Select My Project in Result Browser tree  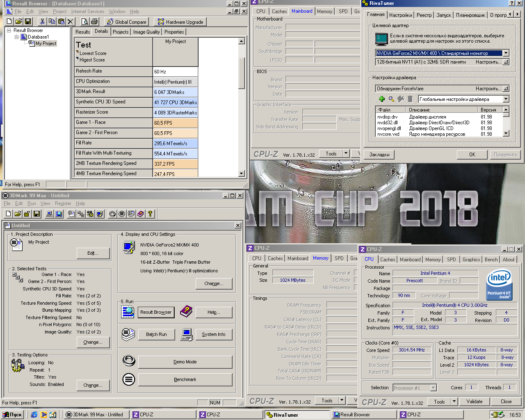pyautogui.click(x=46, y=43)
